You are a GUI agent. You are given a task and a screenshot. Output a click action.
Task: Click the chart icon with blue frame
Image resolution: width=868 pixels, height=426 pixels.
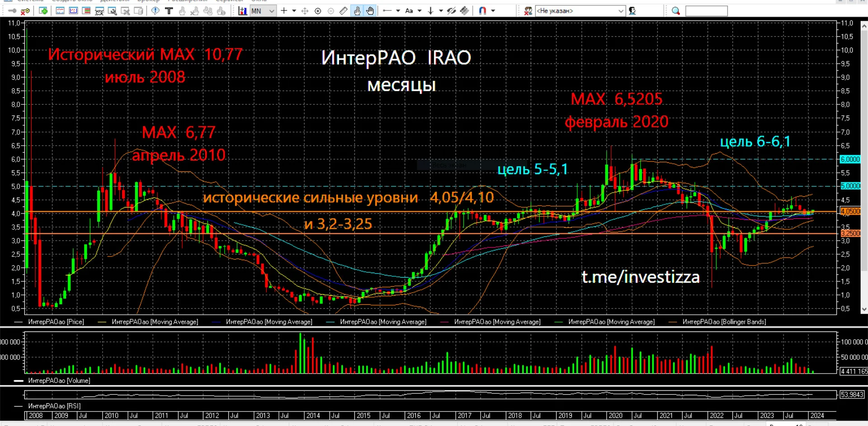(x=73, y=11)
